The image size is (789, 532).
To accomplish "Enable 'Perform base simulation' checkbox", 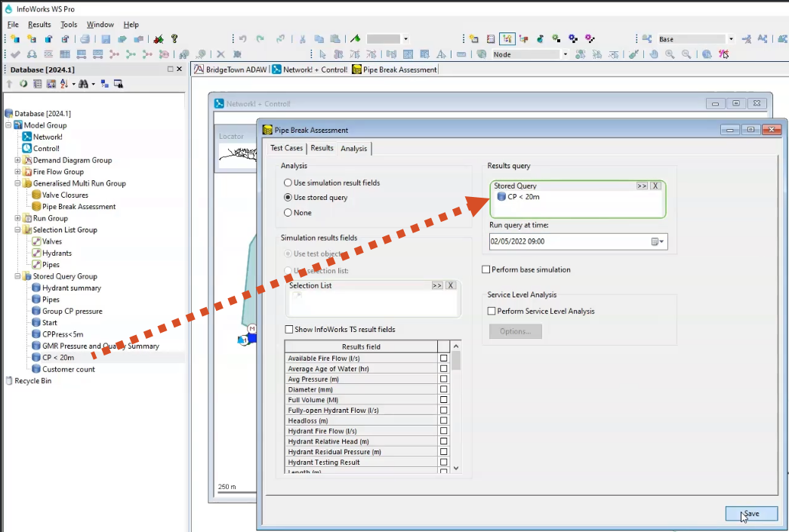I will [x=486, y=269].
